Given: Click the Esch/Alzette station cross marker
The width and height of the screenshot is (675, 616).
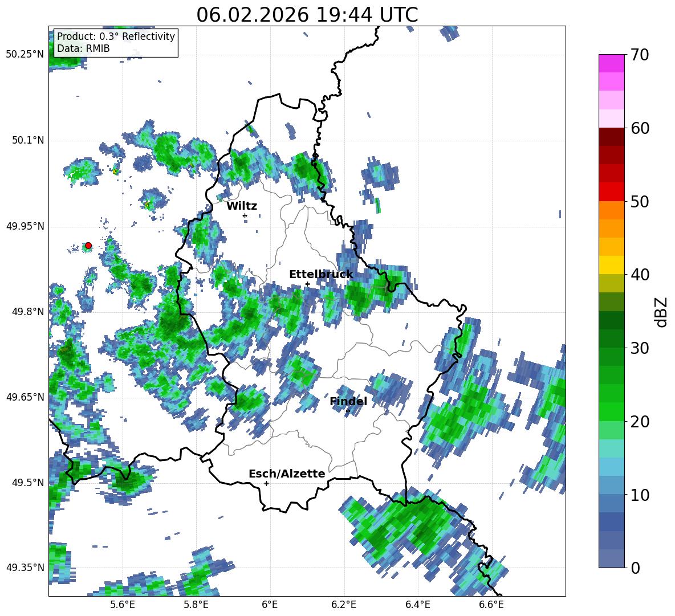Looking at the screenshot, I should [266, 483].
